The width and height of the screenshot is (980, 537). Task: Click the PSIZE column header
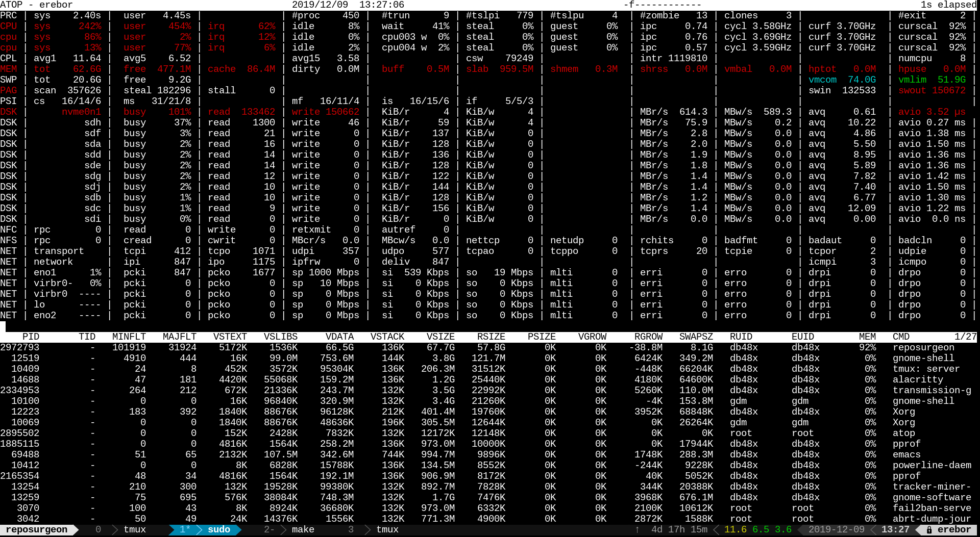542,337
